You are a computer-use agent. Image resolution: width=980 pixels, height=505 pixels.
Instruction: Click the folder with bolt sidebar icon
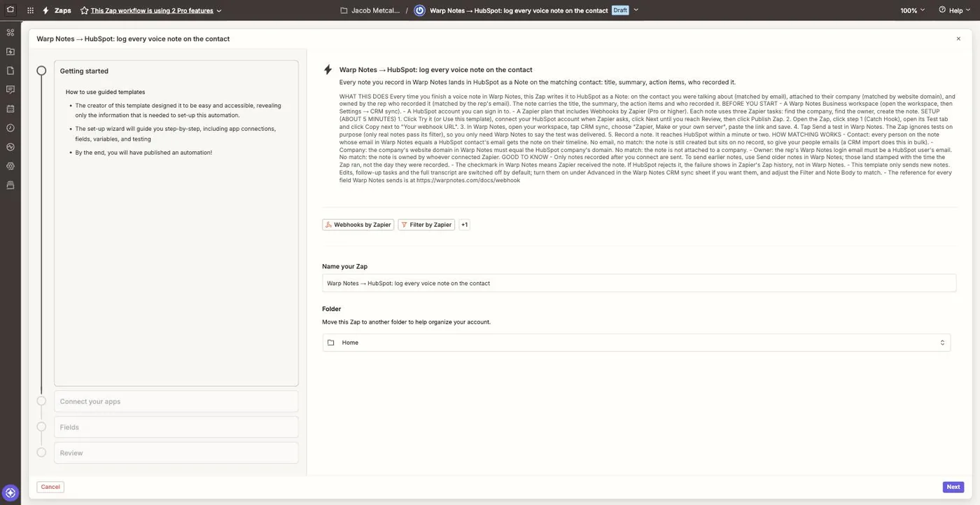click(10, 51)
